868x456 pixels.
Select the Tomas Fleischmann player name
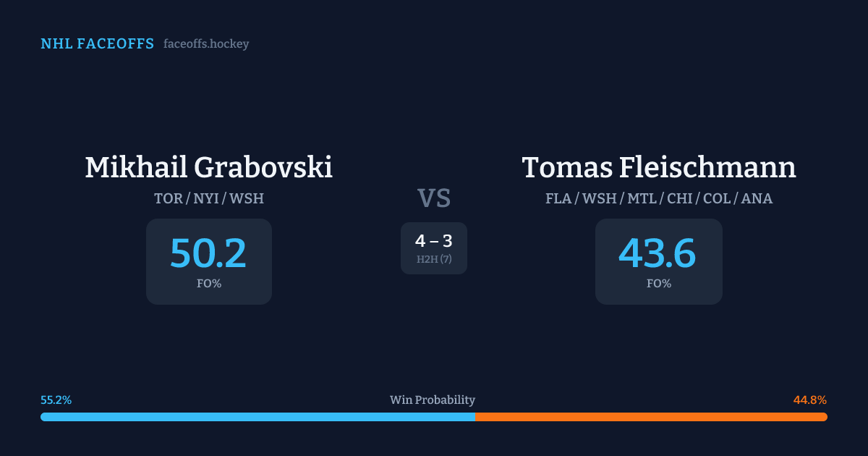(658, 167)
